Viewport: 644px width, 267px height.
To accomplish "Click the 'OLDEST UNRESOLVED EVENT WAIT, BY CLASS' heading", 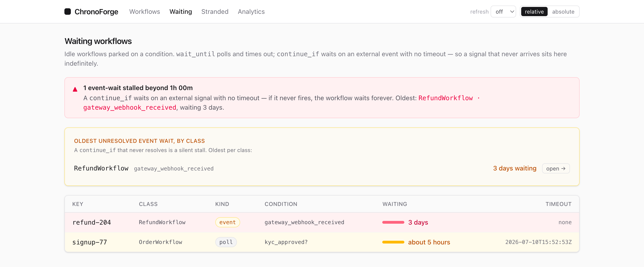I will pyautogui.click(x=139, y=141).
